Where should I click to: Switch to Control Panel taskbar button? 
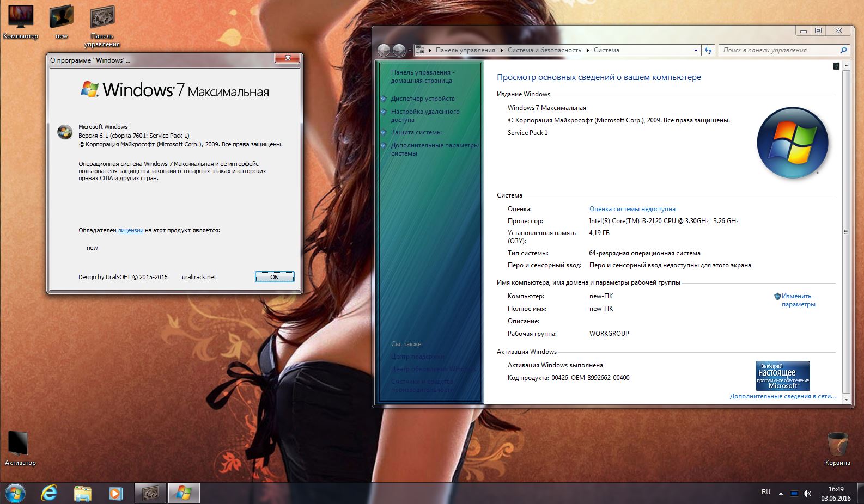coord(150,493)
